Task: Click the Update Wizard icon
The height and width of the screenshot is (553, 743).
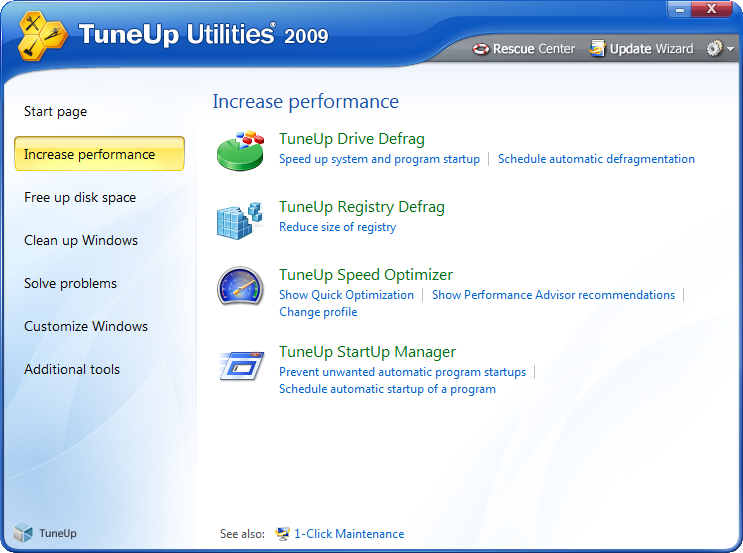Action: click(598, 48)
